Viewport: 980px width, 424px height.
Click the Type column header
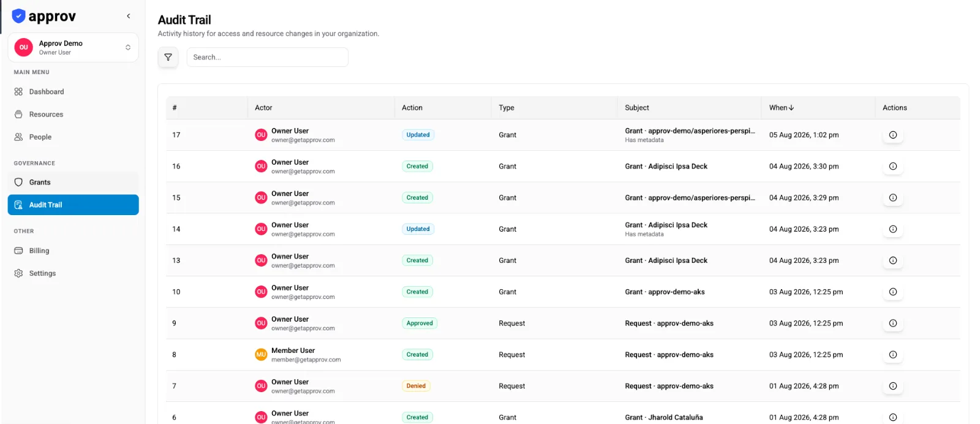tap(507, 108)
